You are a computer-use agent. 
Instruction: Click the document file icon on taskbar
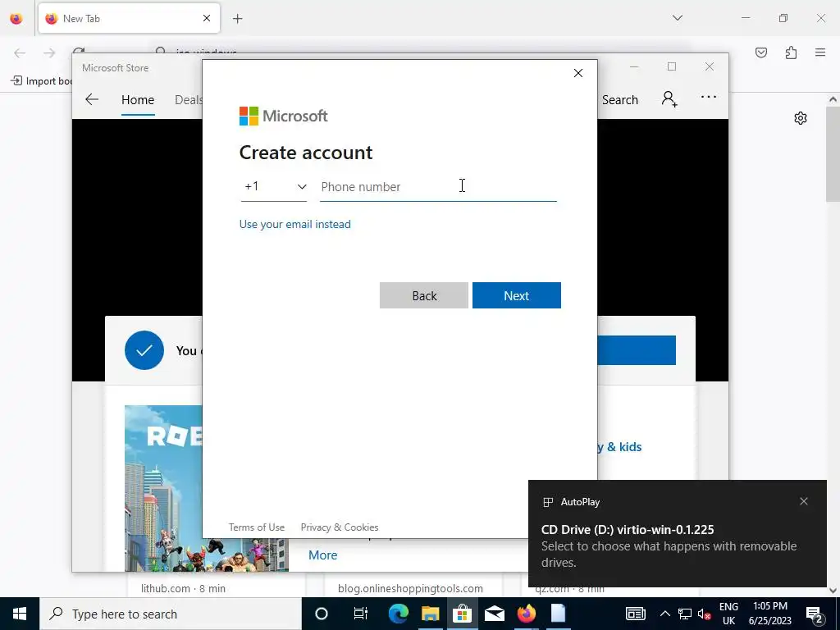[558, 614]
